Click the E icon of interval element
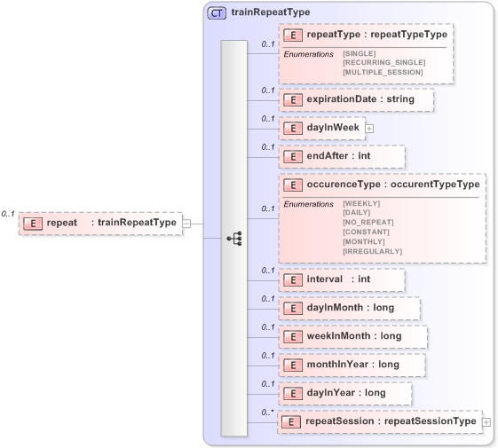 click(293, 279)
